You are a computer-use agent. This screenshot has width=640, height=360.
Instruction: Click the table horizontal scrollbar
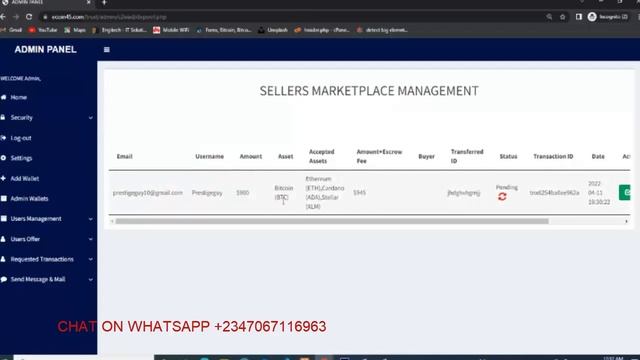(332, 221)
